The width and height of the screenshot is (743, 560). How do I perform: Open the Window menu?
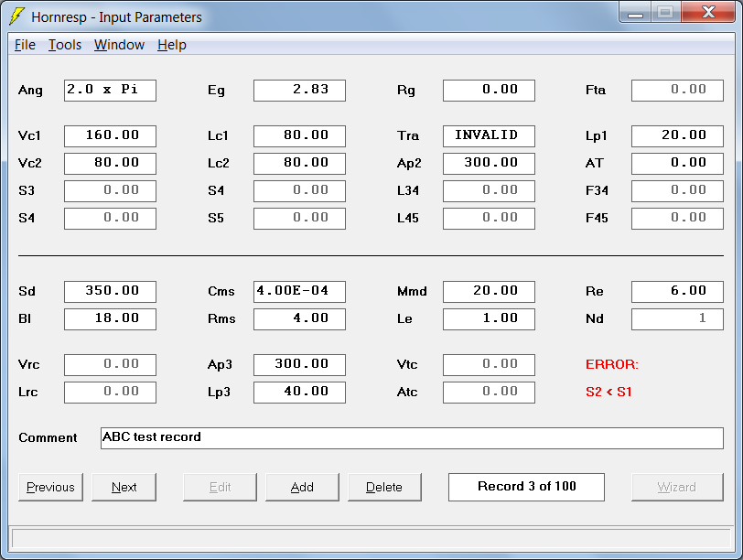(119, 45)
